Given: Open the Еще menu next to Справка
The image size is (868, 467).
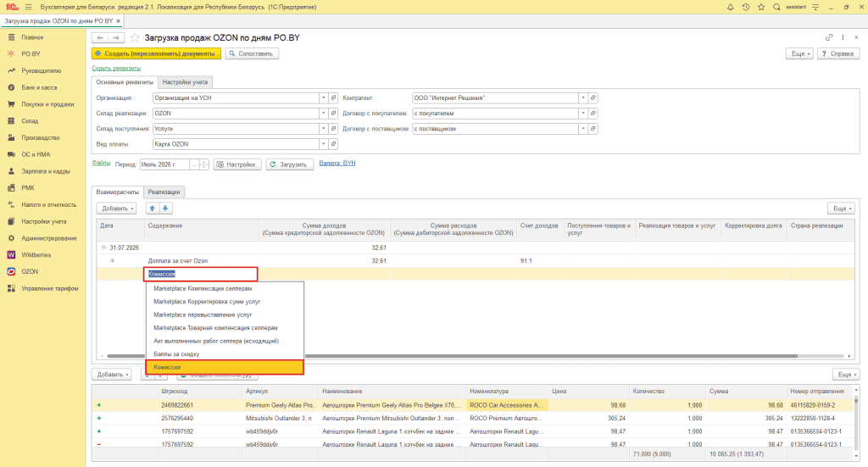Looking at the screenshot, I should pos(800,53).
